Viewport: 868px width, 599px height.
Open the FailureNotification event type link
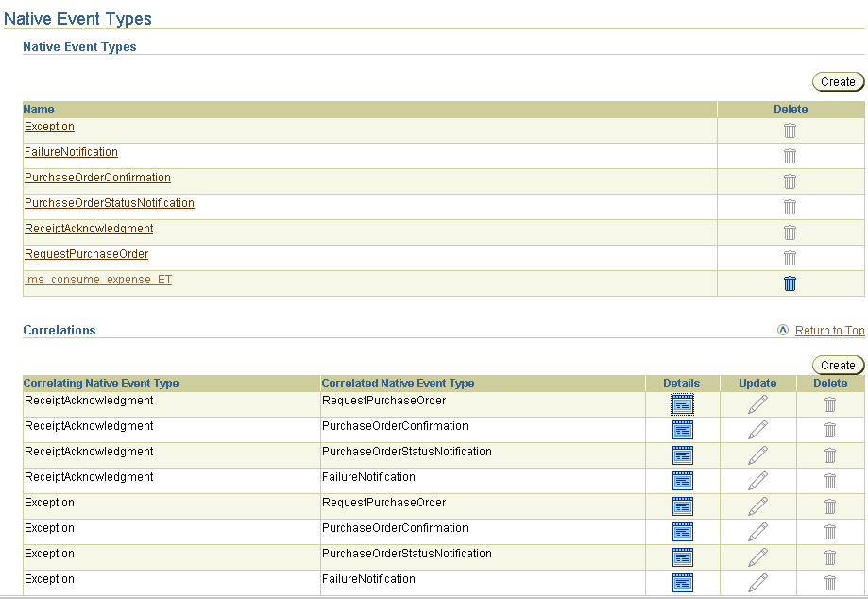tap(71, 152)
